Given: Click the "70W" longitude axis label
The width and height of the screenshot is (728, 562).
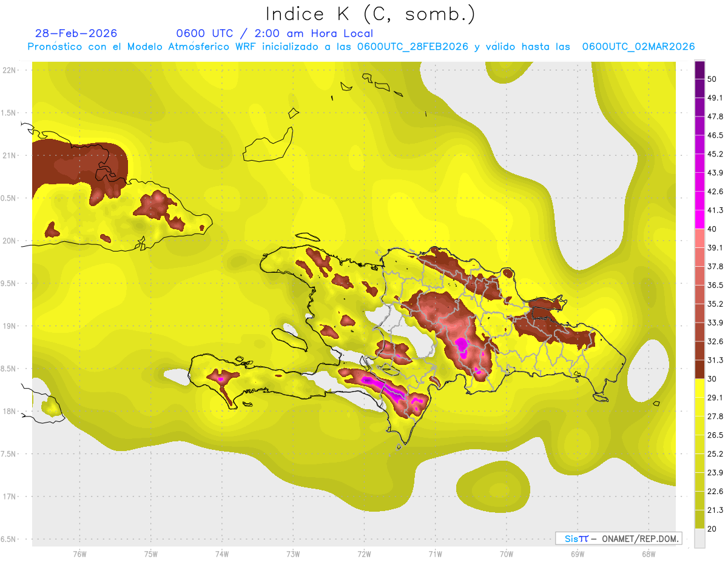Looking at the screenshot, I should pos(506,554).
